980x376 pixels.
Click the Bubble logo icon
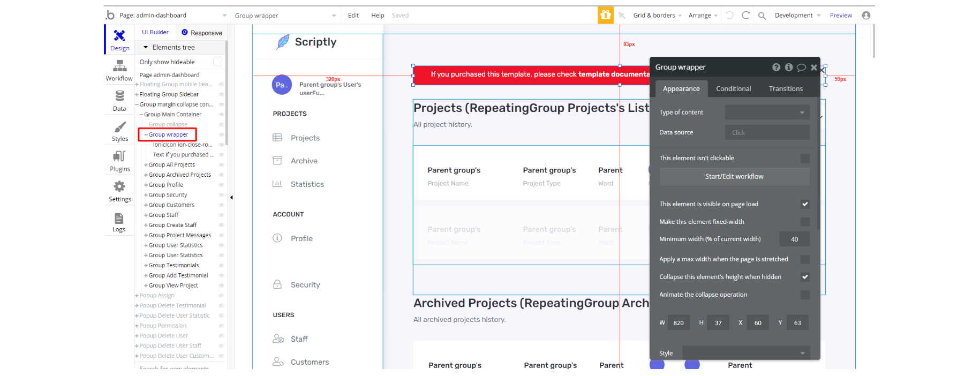click(110, 15)
